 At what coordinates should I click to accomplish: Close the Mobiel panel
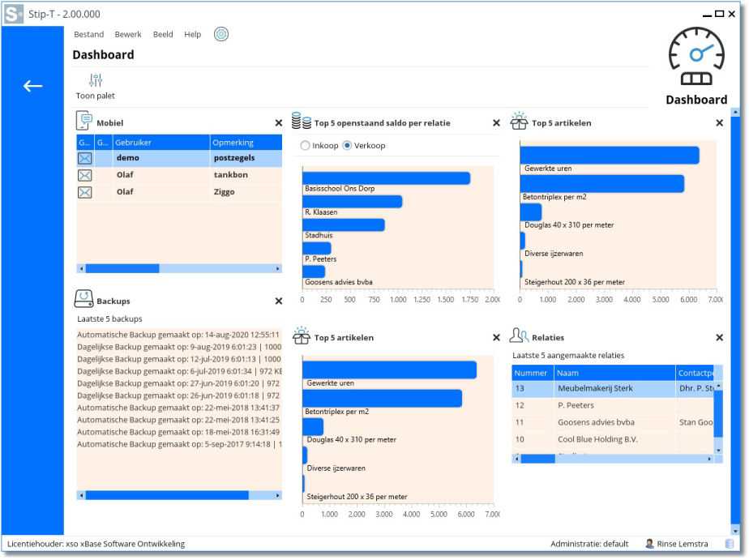[x=279, y=123]
